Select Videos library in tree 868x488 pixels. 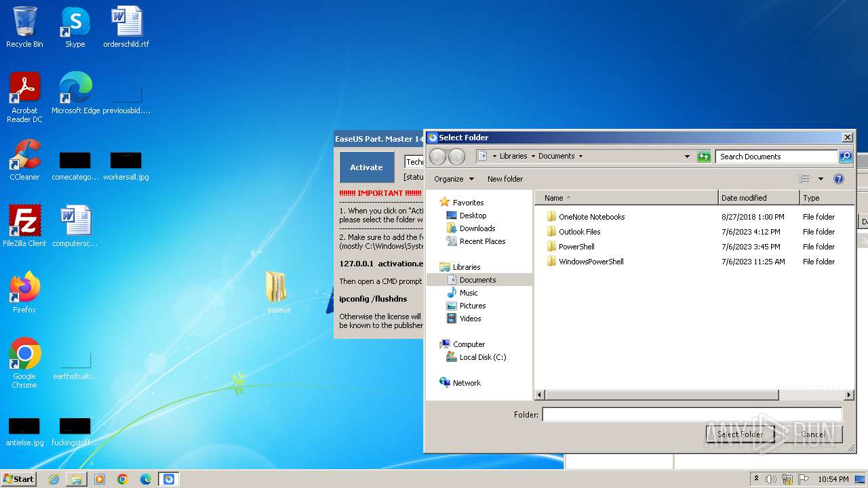(x=471, y=319)
